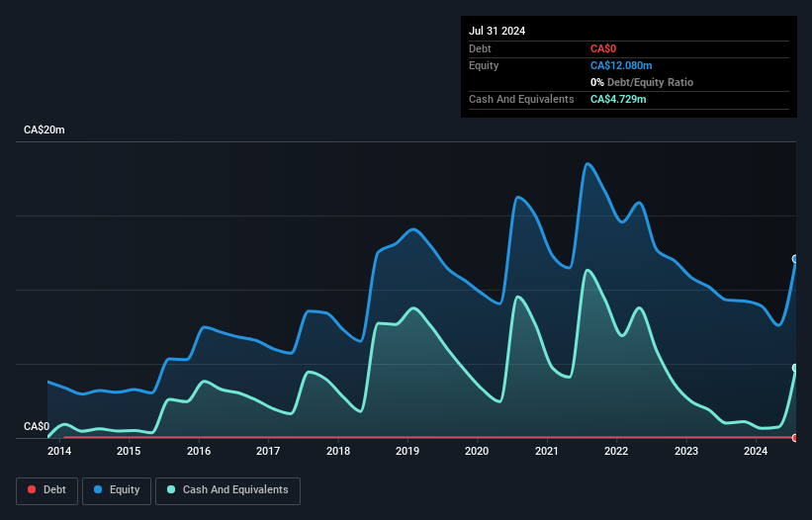Toggle the Debt series legend button
Screen dimensions: 812x520
pyautogui.click(x=47, y=490)
